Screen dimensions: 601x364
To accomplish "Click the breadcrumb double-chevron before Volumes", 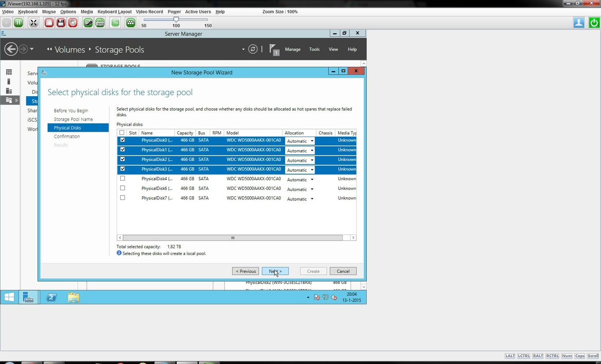I will pos(49,50).
